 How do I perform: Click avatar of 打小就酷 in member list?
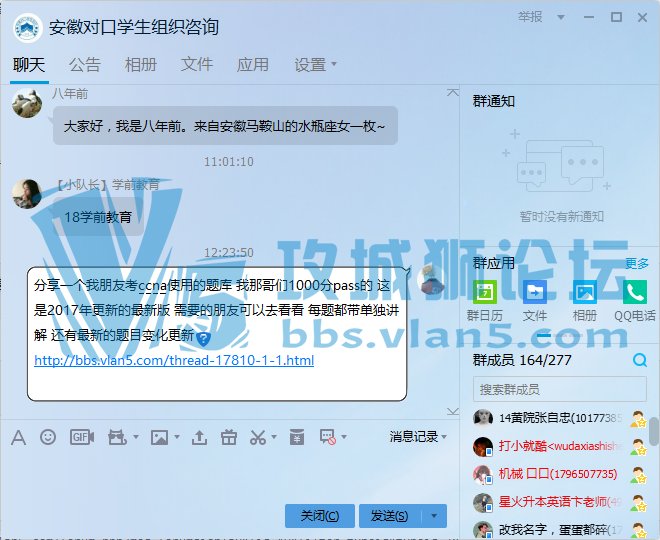(x=483, y=447)
